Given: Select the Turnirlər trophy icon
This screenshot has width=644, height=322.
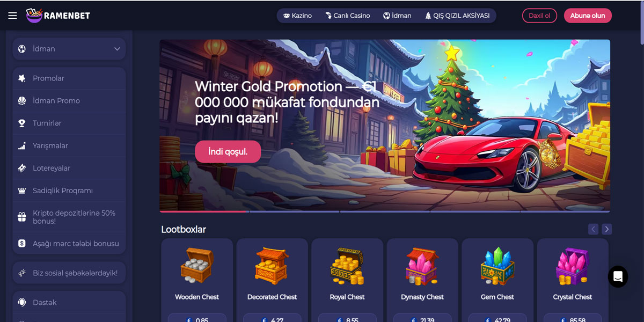Looking at the screenshot, I should pyautogui.click(x=22, y=123).
